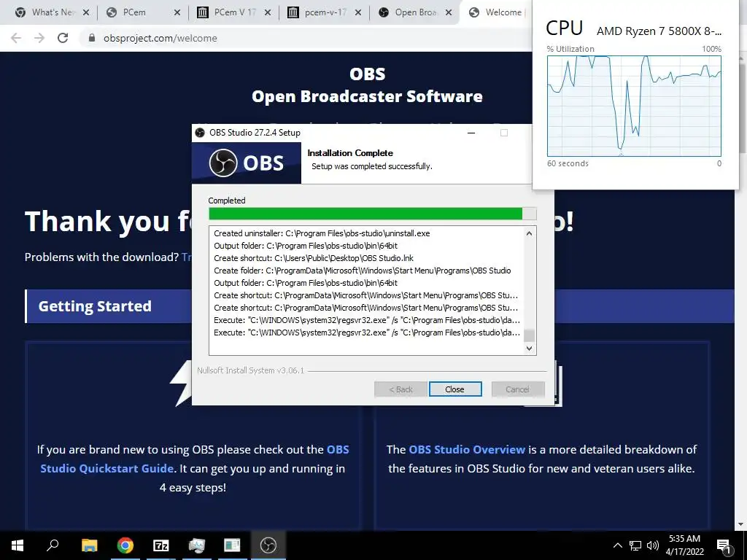
Task: Open the notification center icon
Action: [x=724, y=545]
